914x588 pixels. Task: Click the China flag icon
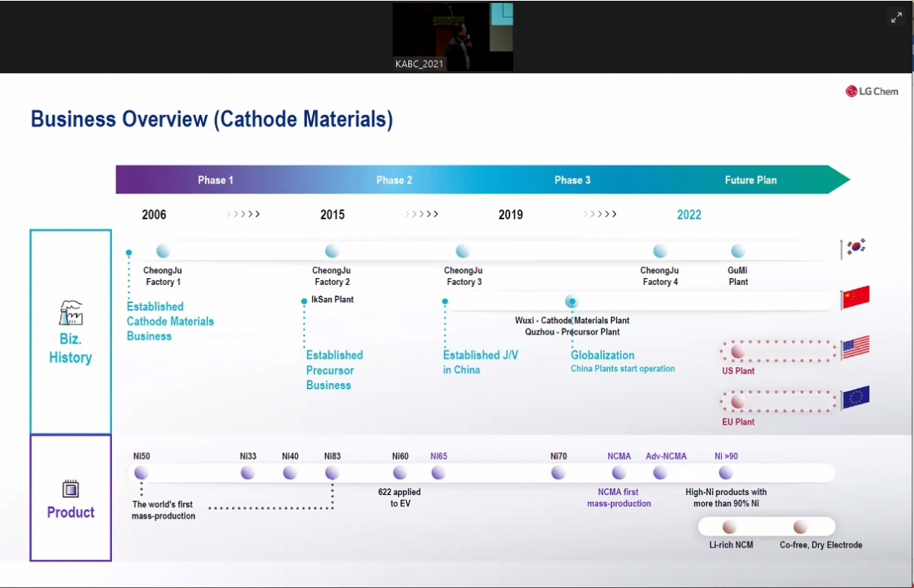click(x=855, y=299)
